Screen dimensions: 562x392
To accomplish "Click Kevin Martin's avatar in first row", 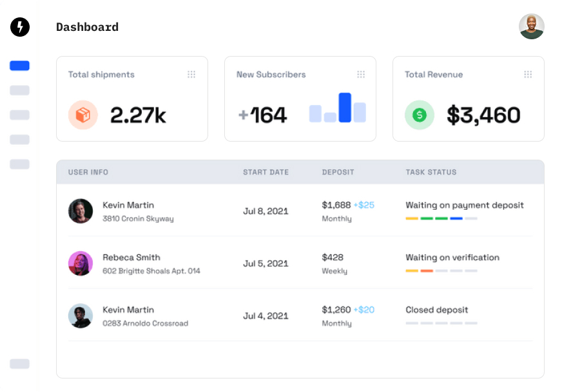I will 81,211.
